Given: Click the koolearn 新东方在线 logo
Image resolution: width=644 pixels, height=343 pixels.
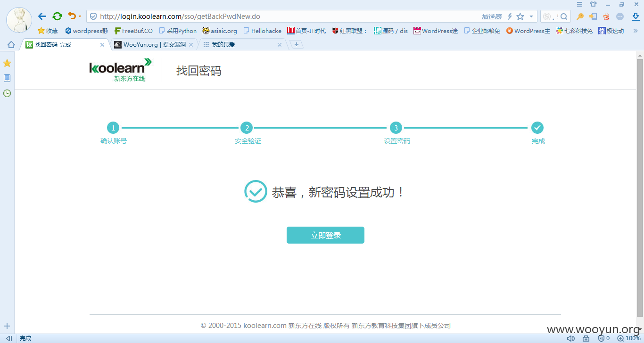Looking at the screenshot, I should pos(121,70).
